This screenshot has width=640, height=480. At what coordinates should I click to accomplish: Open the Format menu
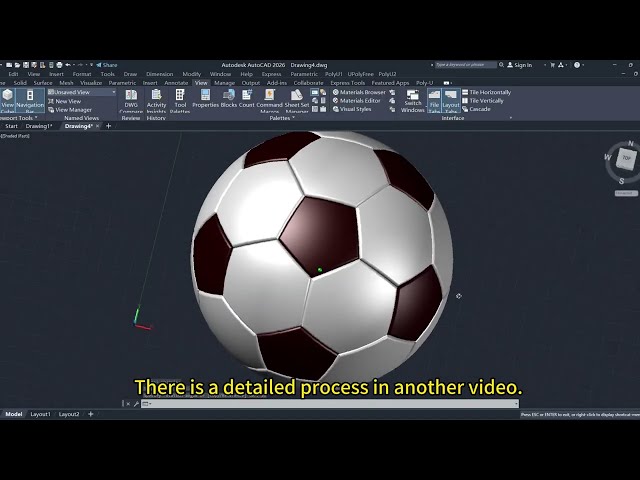coord(82,74)
